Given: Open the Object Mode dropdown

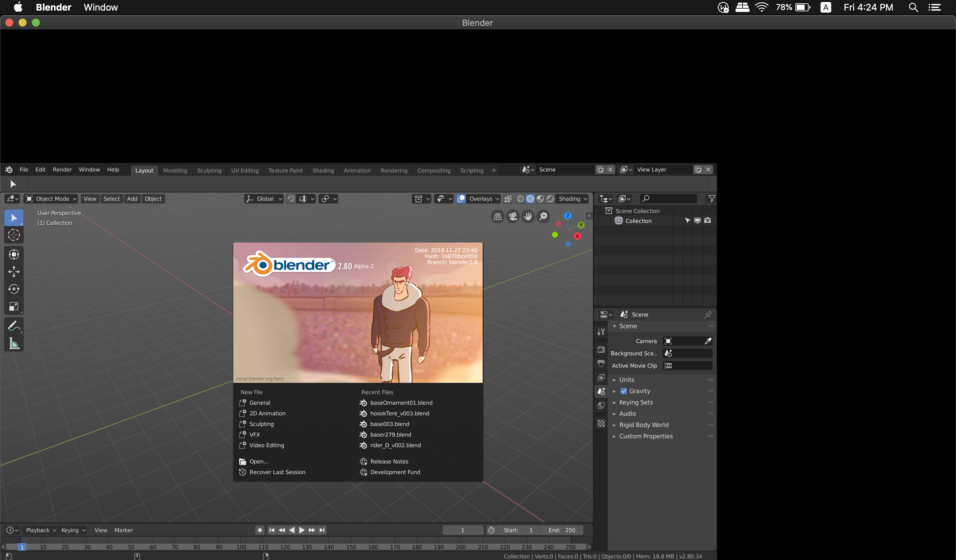Looking at the screenshot, I should click(51, 199).
